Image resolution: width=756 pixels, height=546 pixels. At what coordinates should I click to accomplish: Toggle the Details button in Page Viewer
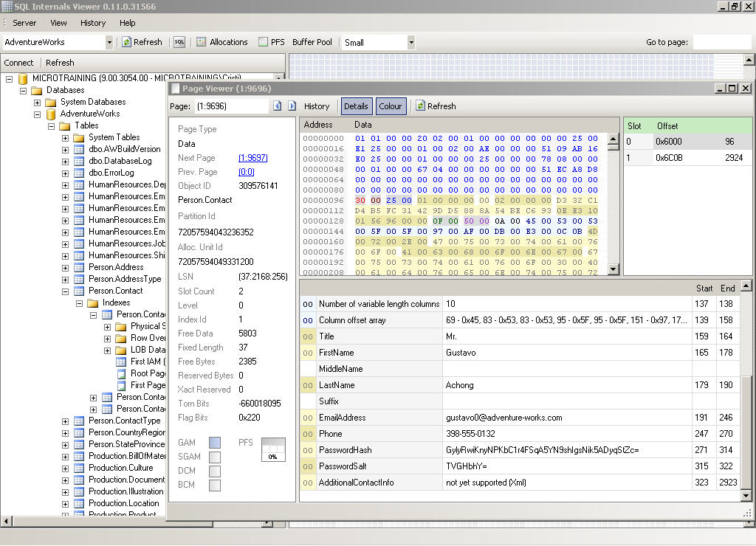(356, 106)
